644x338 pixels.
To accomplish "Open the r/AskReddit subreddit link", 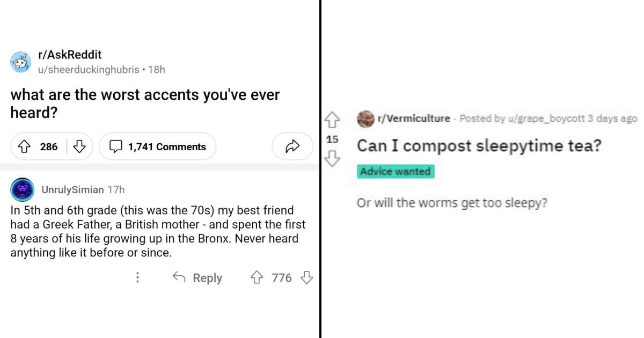I will pyautogui.click(x=70, y=54).
